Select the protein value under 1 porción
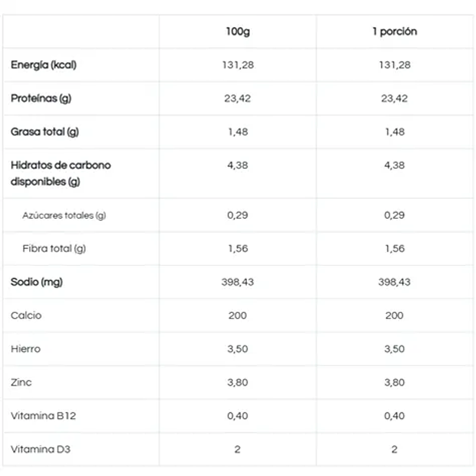Image resolution: width=476 pixels, height=476 pixels. (394, 98)
